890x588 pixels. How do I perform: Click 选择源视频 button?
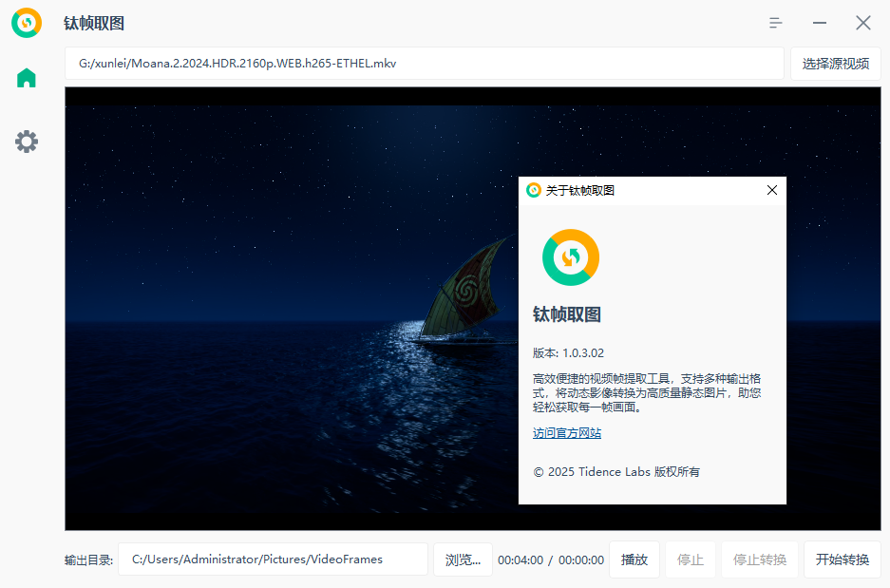tap(836, 64)
